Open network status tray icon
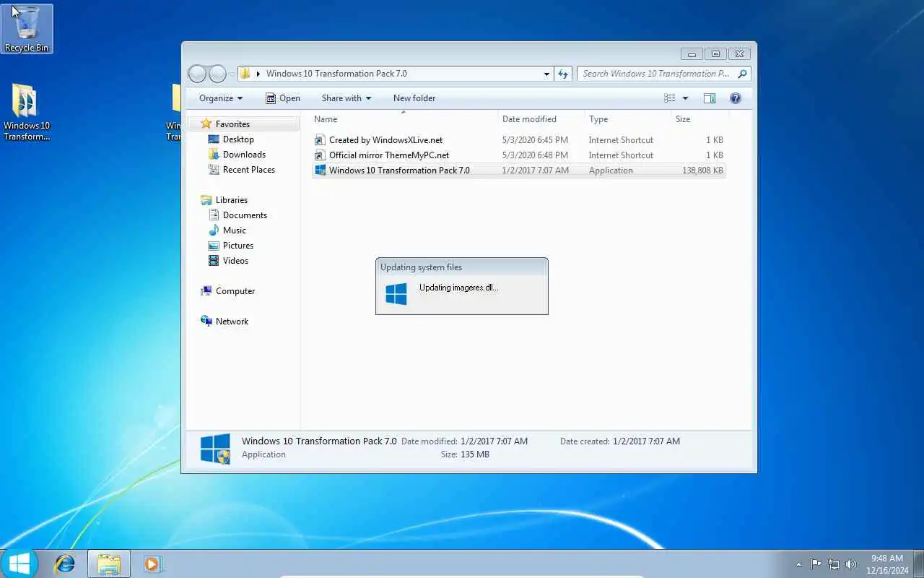This screenshot has height=578, width=924. click(x=834, y=564)
